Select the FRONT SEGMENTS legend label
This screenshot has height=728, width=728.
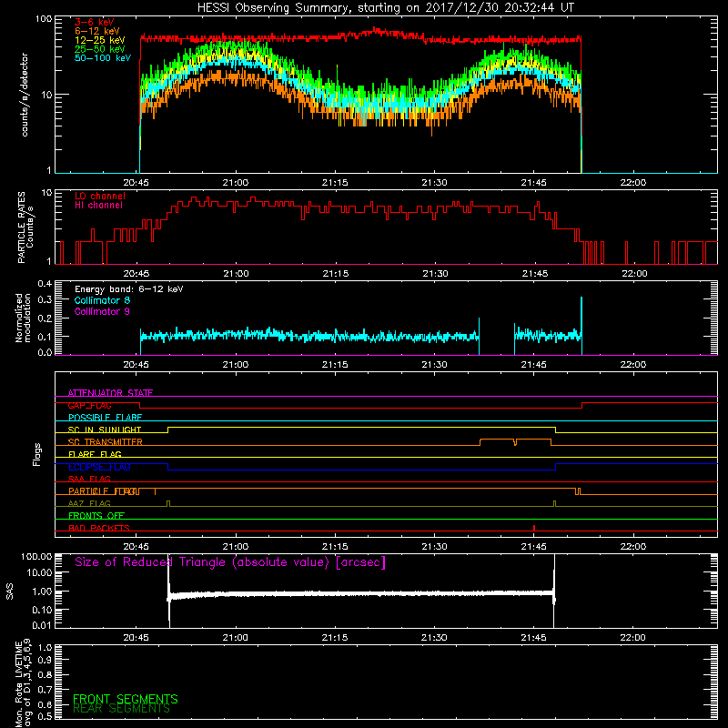point(126,699)
